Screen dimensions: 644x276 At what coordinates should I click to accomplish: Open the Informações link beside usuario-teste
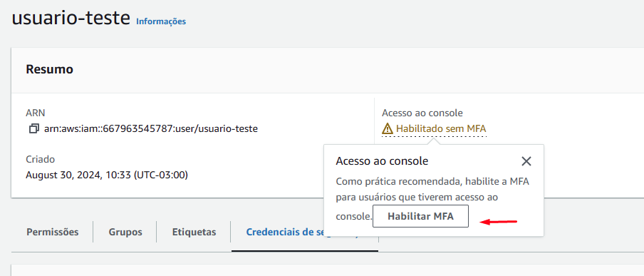[x=161, y=21]
